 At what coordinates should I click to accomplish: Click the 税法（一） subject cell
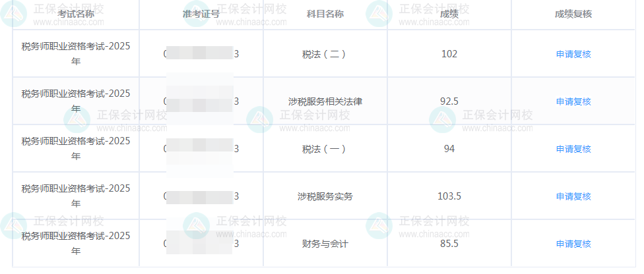pos(325,149)
